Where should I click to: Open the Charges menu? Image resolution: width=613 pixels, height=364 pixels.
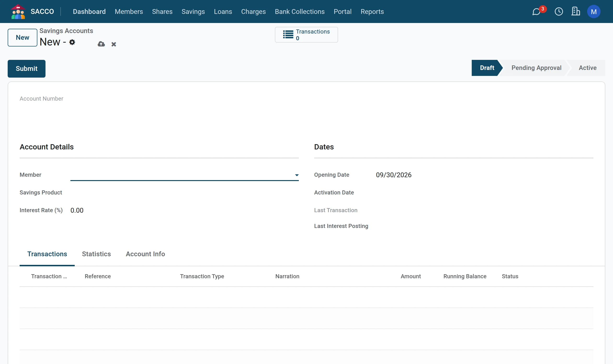pos(253,11)
